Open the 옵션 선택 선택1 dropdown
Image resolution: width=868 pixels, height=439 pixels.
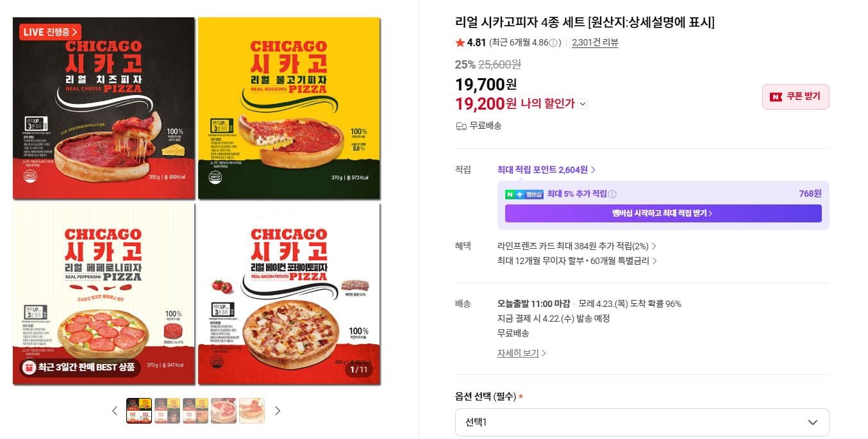point(642,422)
